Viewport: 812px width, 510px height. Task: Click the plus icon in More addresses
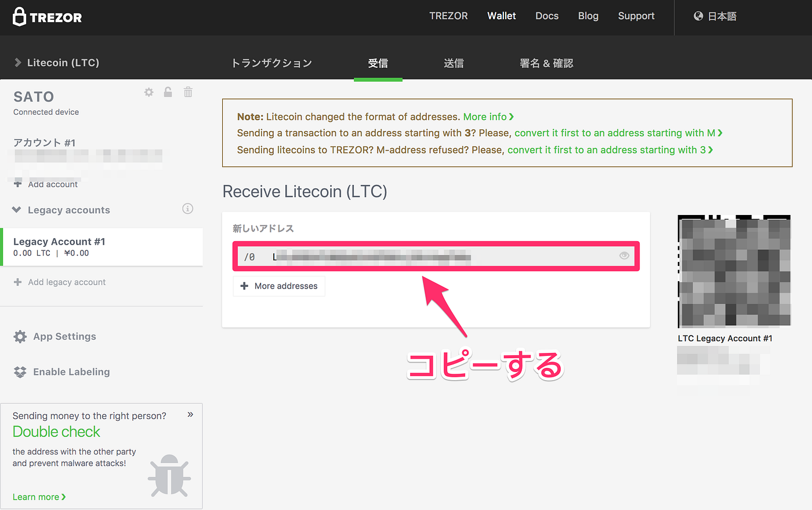[x=244, y=286]
